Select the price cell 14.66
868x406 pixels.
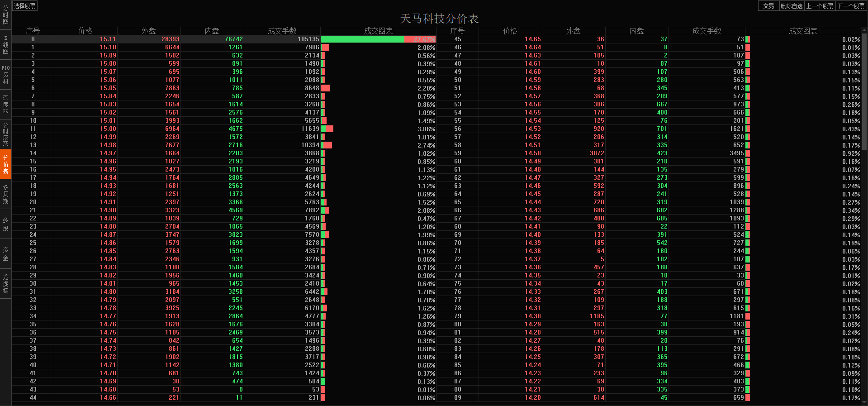[x=108, y=398]
